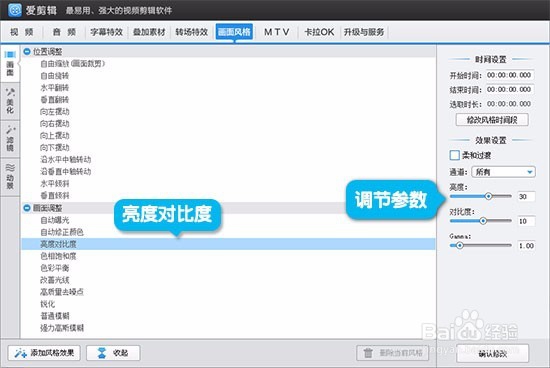Select 色相饱和度 style
The image size is (550, 368).
pos(58,256)
